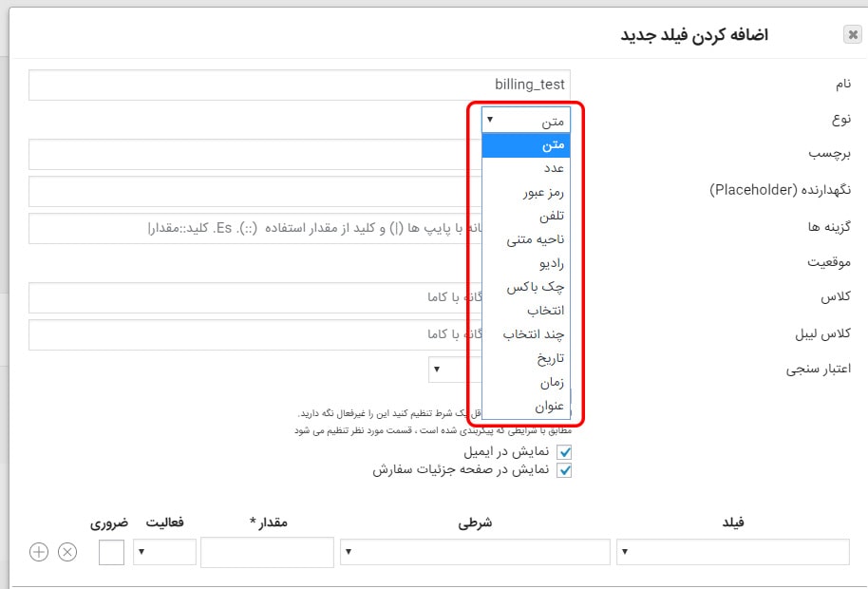
Task: Select تاریخ option in type list
Action: pos(526,359)
